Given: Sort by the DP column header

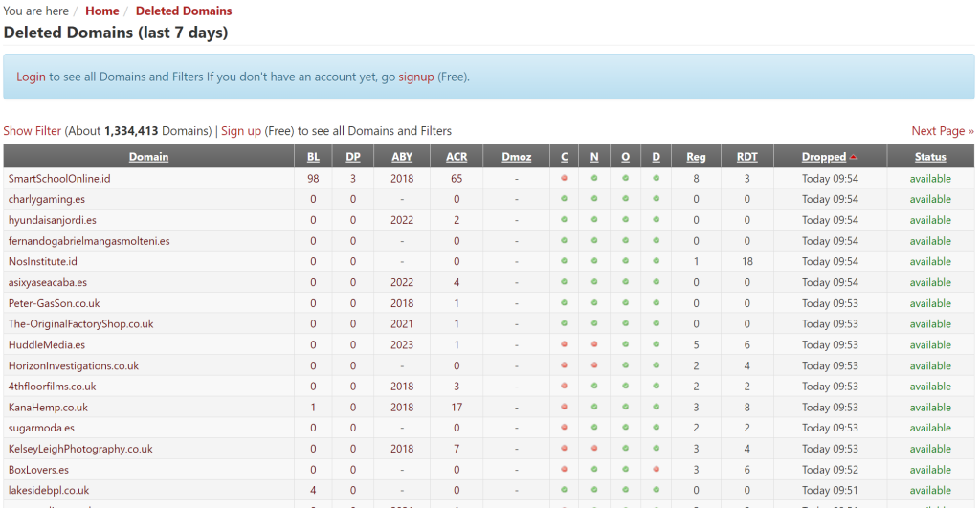Looking at the screenshot, I should (353, 157).
